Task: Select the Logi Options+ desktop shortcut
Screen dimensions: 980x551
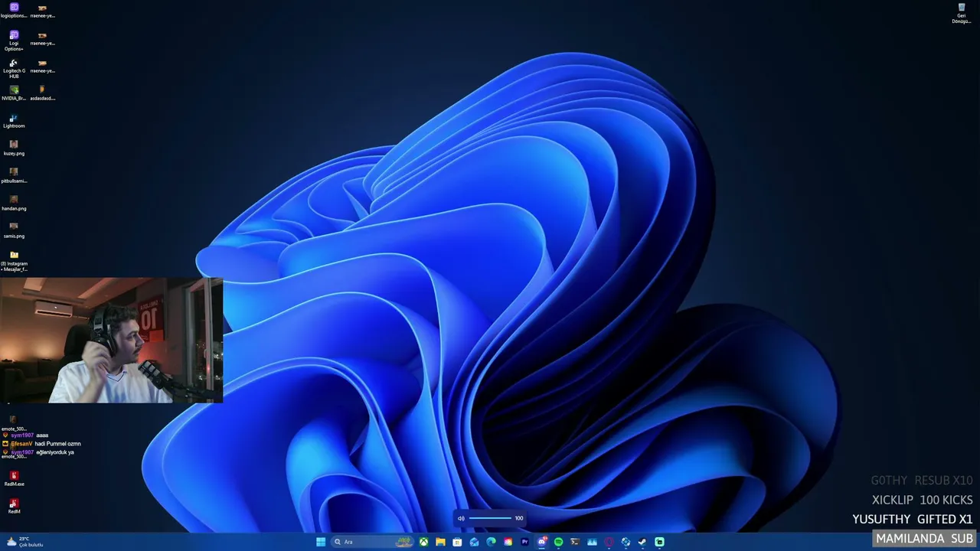Action: coord(14,41)
